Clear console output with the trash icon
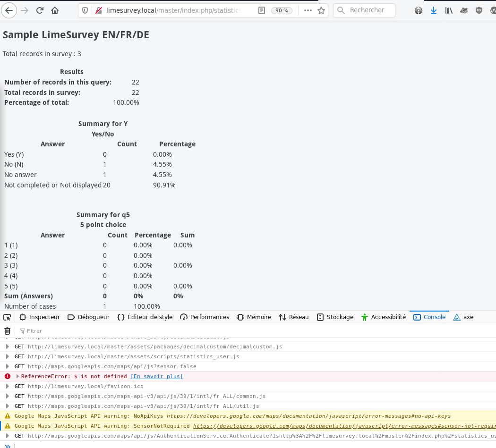The image size is (496, 448). click(x=7, y=331)
